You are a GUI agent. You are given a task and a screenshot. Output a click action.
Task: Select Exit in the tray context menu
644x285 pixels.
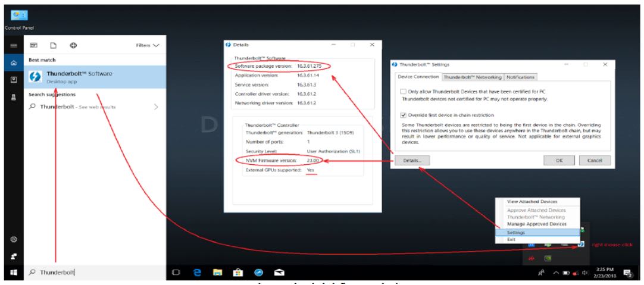pyautogui.click(x=537, y=239)
